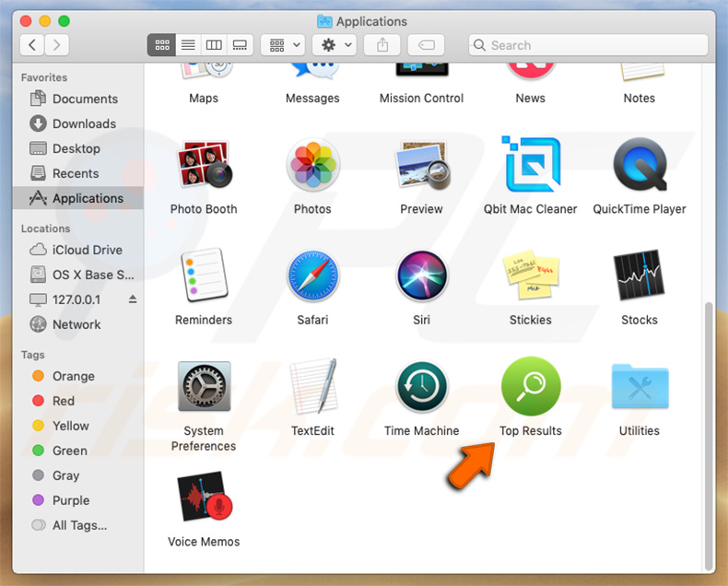
Task: Open Recents in the sidebar
Action: point(78,173)
